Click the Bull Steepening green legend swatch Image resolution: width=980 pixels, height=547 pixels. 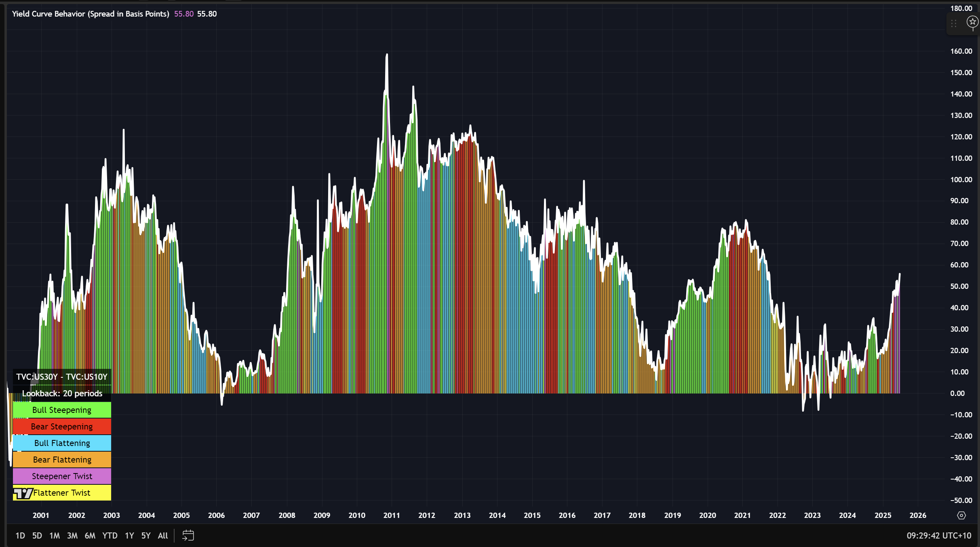coord(62,410)
